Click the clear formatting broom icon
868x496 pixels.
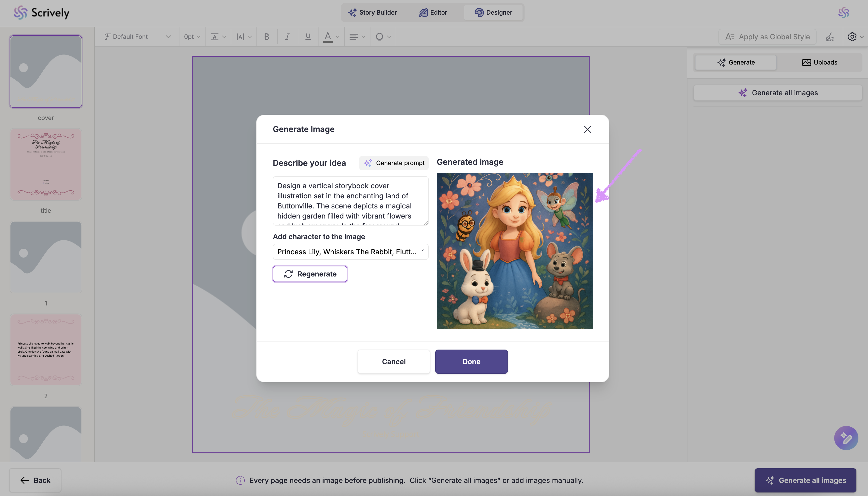tap(830, 37)
